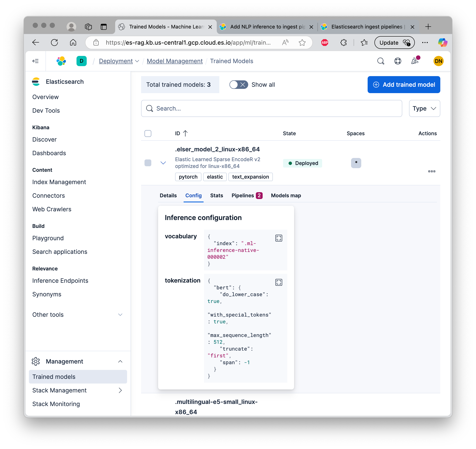Click the pytorch tag
This screenshot has height=449, width=476.
pyautogui.click(x=188, y=177)
